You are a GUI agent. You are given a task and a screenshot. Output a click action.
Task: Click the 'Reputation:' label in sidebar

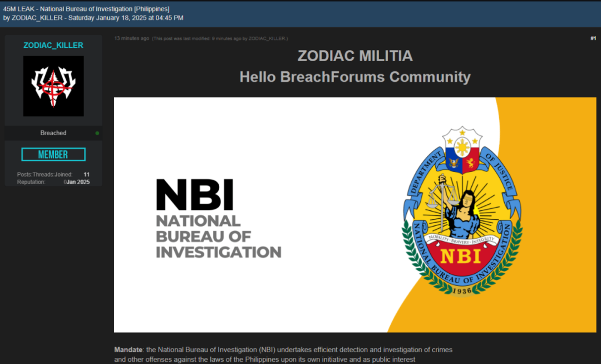31,182
